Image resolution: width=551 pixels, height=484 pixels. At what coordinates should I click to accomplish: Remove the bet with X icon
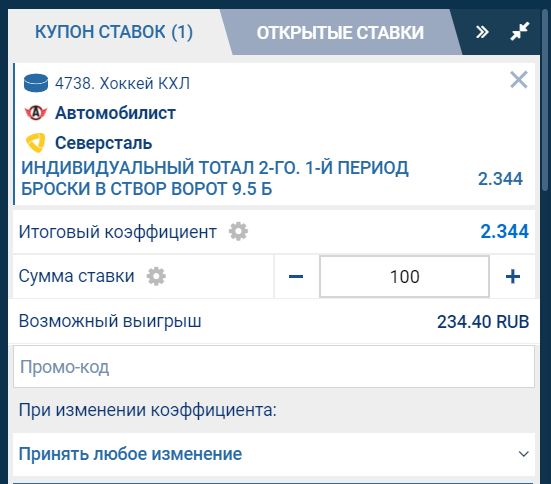[519, 80]
